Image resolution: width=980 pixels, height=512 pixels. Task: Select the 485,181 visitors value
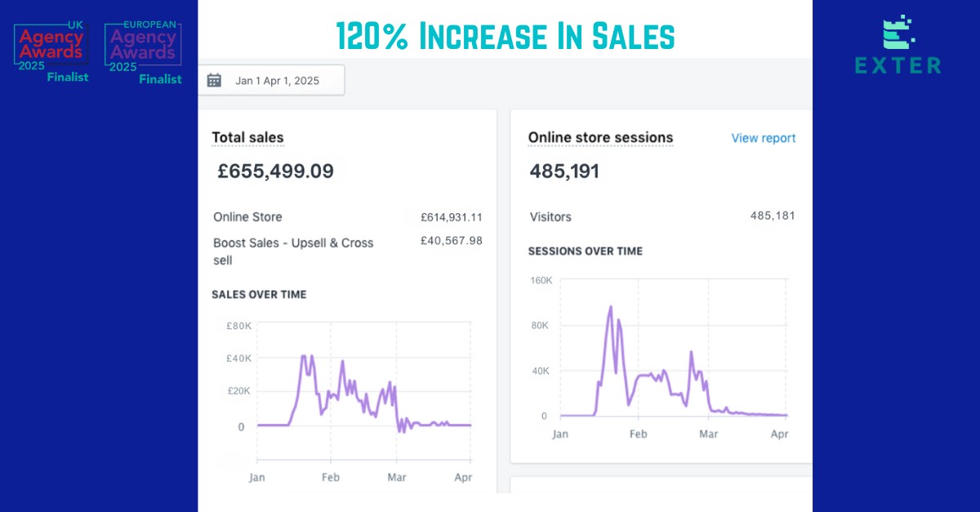773,216
